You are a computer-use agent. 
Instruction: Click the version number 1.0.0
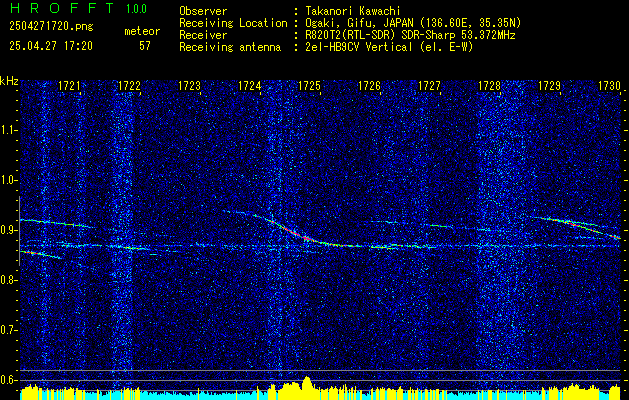click(x=136, y=9)
